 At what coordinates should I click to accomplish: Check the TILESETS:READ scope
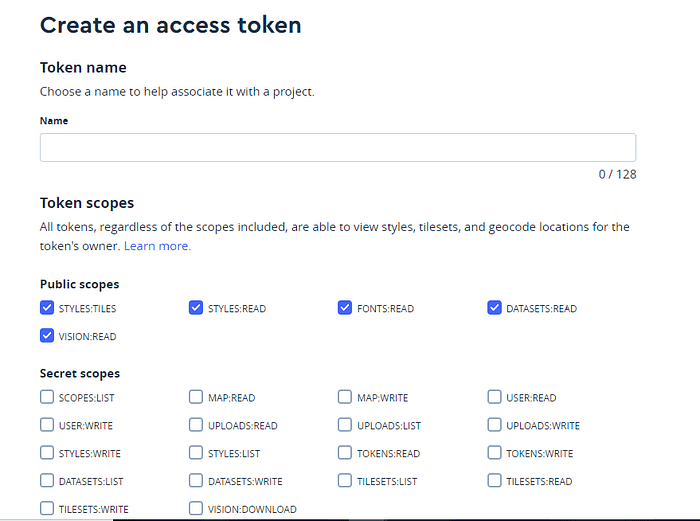(494, 480)
